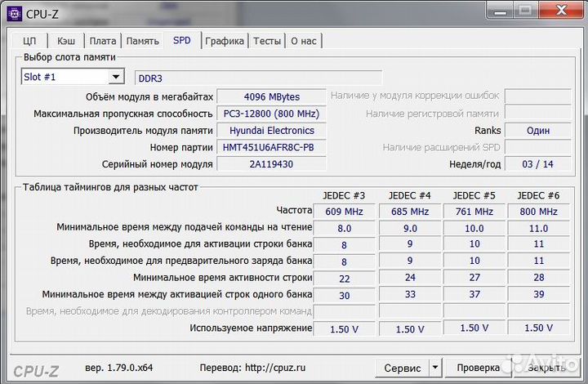
Task: Click the row active time value 24
Action: tap(410, 278)
